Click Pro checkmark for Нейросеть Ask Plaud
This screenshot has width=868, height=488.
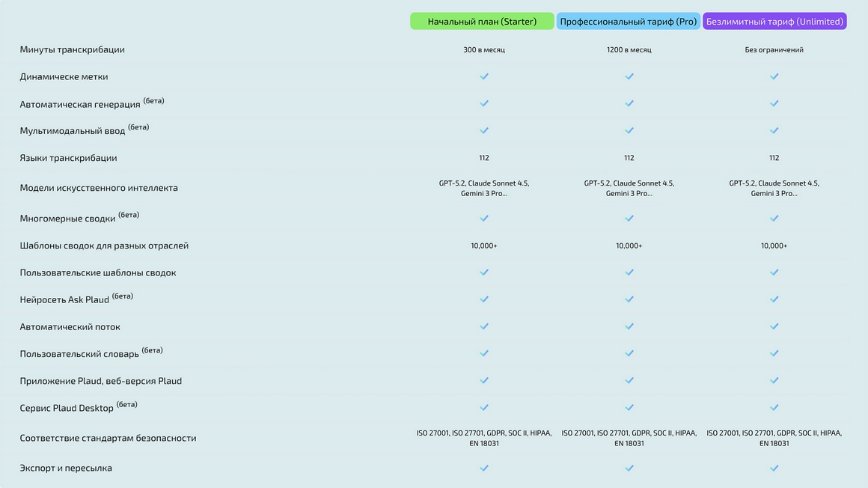(x=629, y=299)
